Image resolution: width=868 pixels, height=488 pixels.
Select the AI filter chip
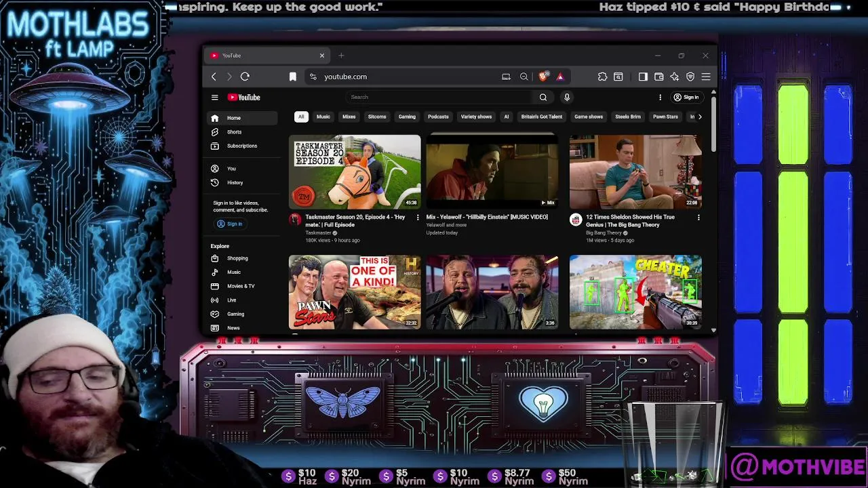point(506,117)
